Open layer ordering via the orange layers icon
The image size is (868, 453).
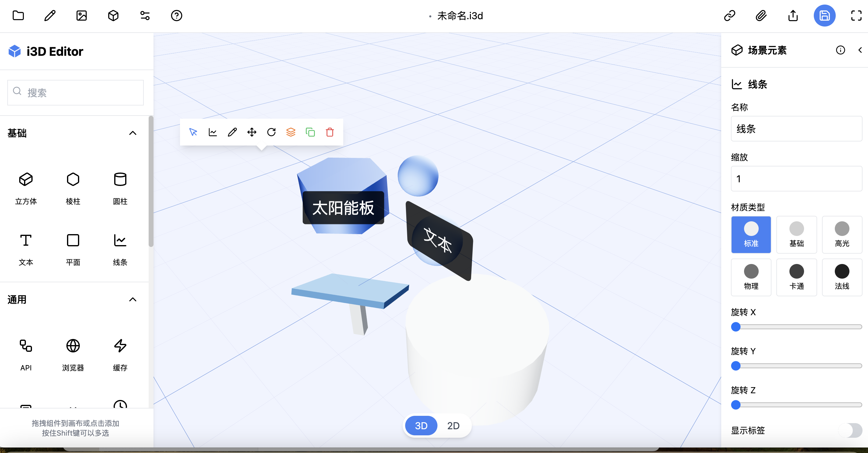pos(291,132)
